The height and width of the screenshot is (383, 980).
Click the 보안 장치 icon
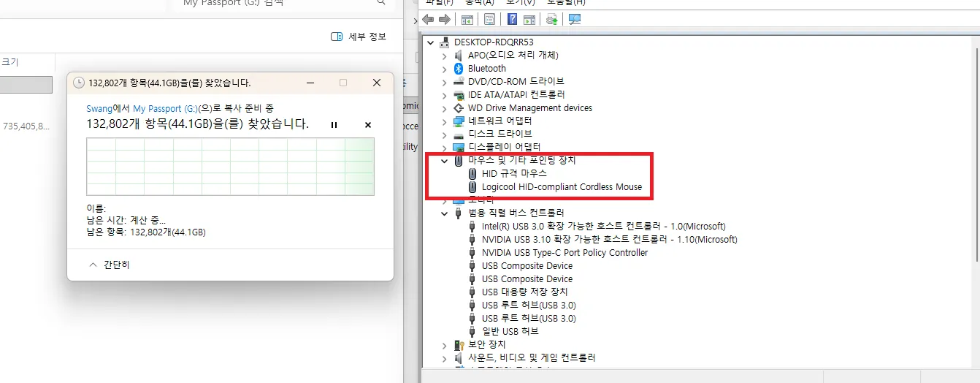(459, 344)
